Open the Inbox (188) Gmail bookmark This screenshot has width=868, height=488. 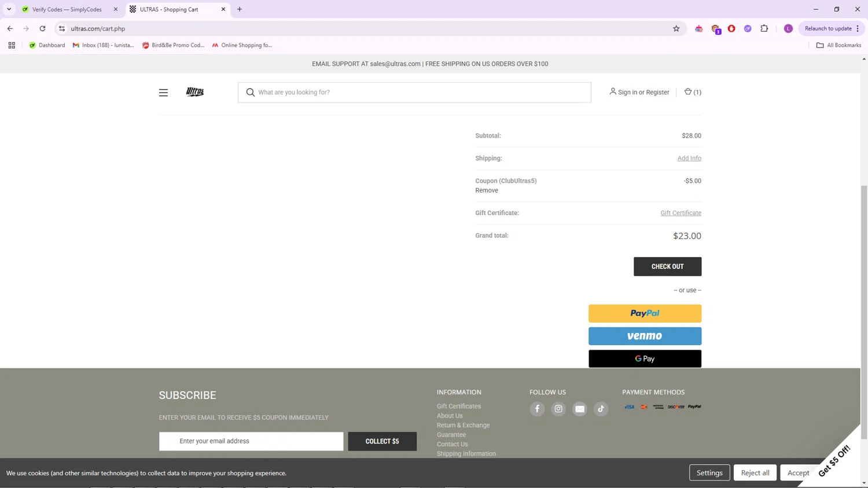(x=103, y=45)
